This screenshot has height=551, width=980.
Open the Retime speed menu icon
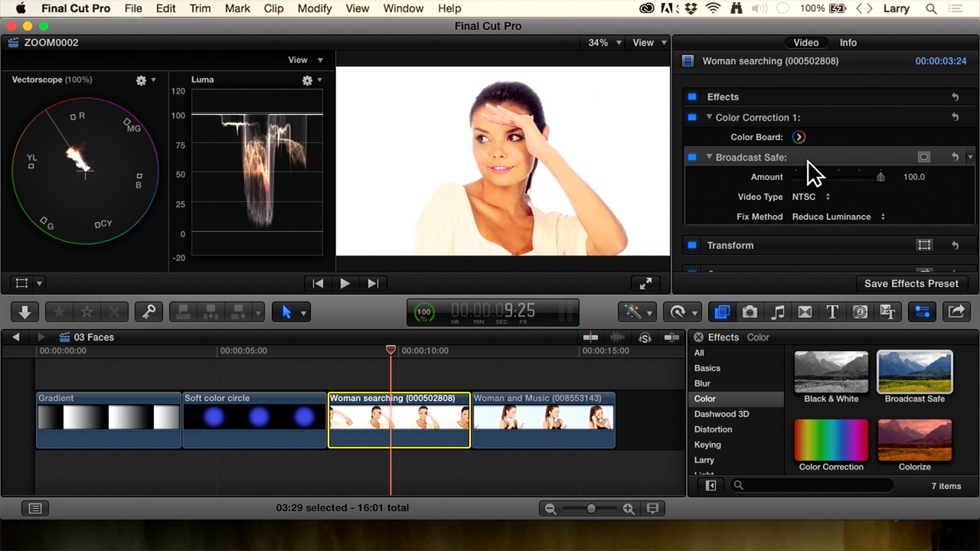(682, 312)
